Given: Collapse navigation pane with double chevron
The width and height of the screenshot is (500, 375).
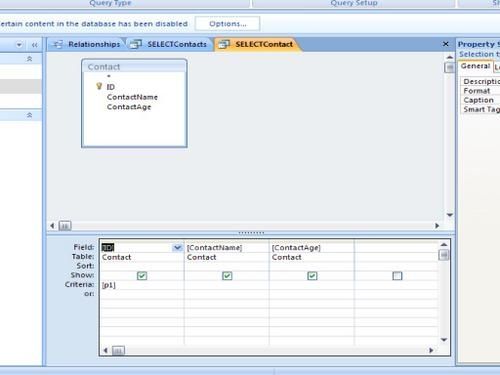Looking at the screenshot, I should [34, 45].
